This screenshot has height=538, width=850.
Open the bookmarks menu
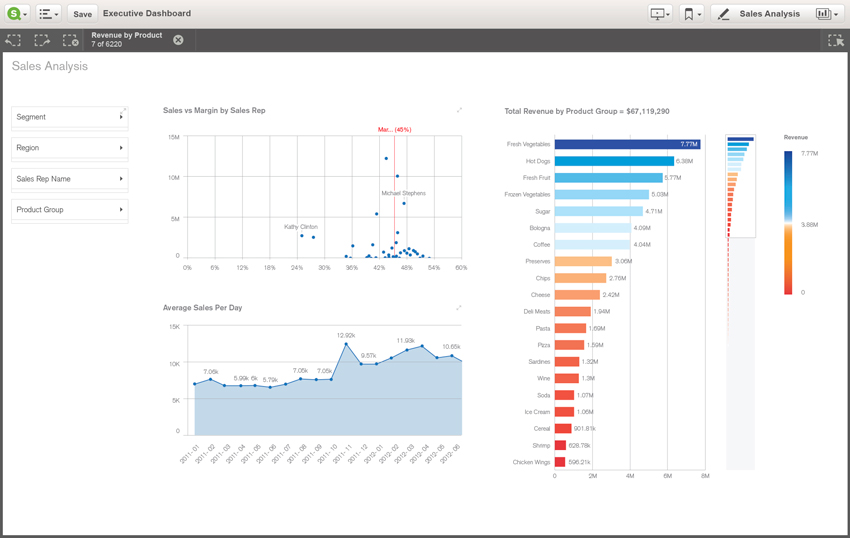691,14
